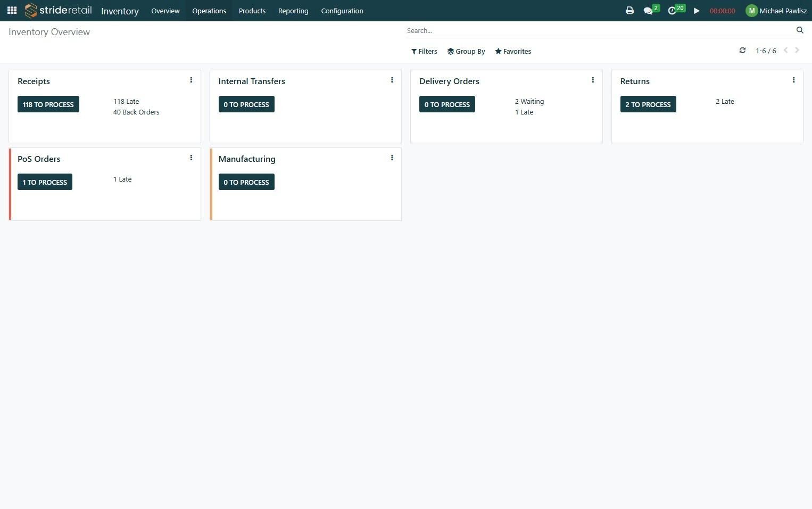812x509 pixels.
Task: Click the refresh icon near pager
Action: click(x=742, y=51)
